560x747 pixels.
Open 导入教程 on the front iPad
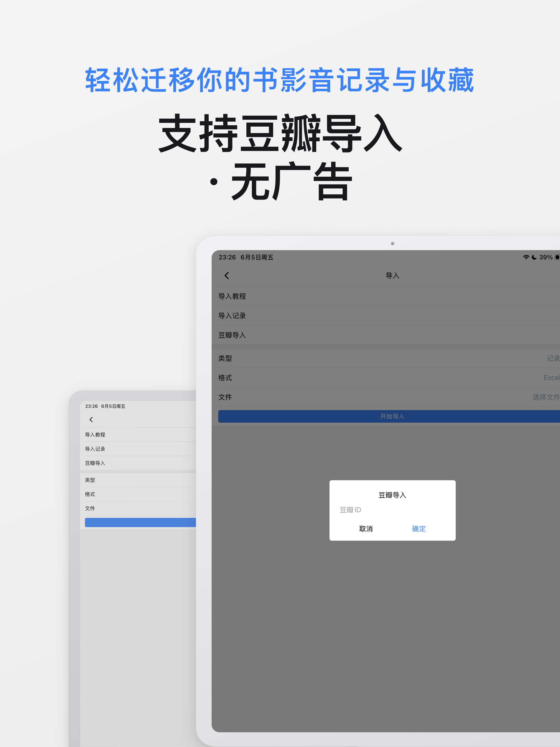click(386, 296)
